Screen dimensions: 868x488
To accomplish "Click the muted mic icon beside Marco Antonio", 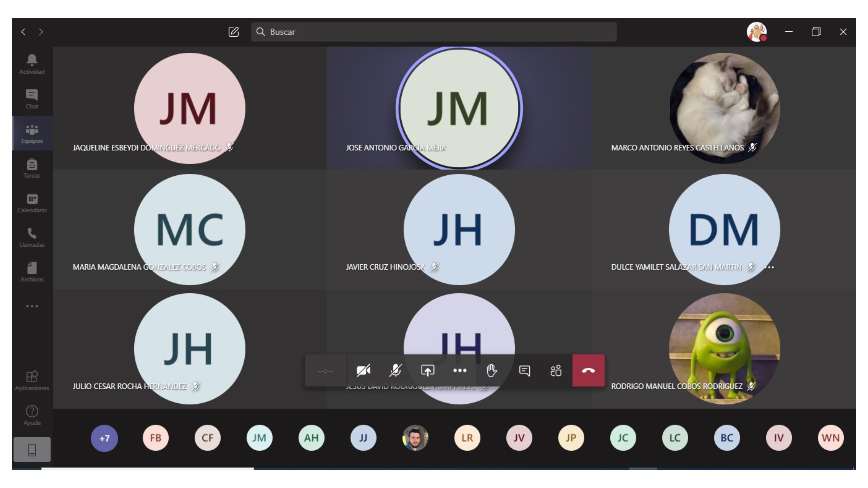I will click(752, 148).
